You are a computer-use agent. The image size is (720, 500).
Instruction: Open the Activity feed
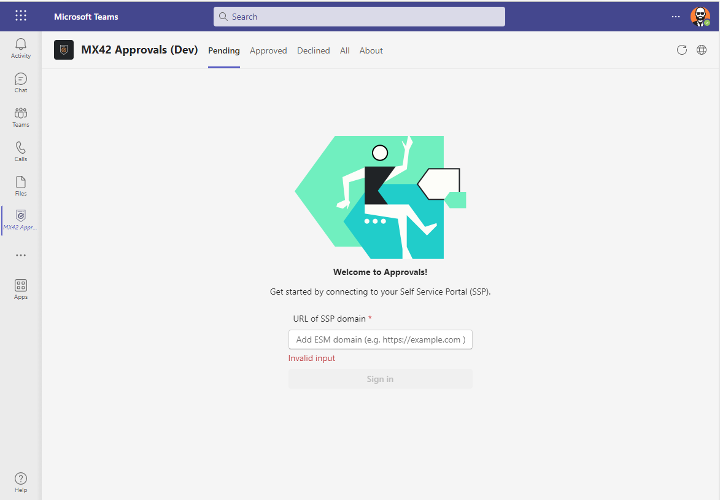pos(21,48)
